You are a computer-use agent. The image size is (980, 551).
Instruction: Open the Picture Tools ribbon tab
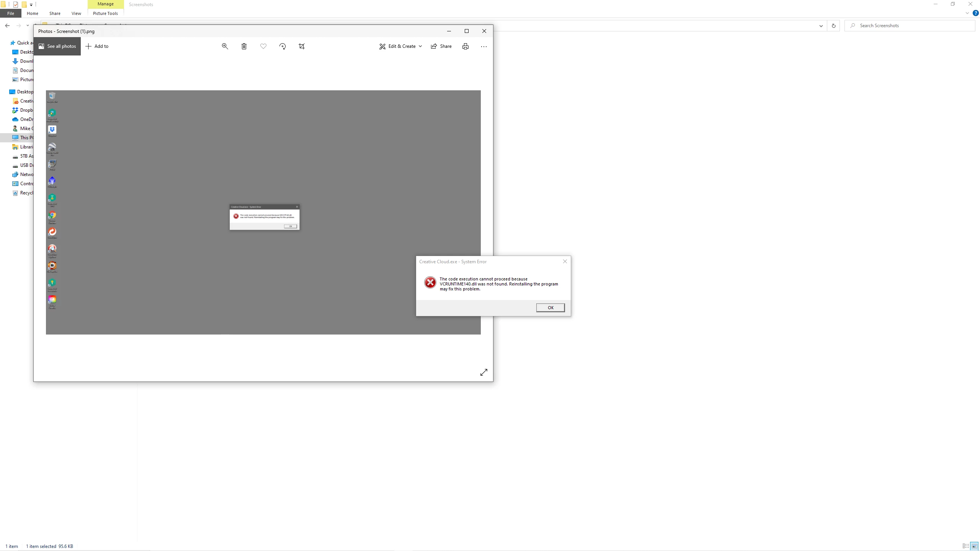point(105,13)
